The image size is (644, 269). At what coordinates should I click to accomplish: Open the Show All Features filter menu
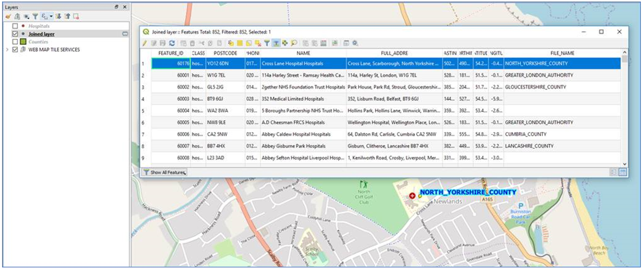coord(164,172)
